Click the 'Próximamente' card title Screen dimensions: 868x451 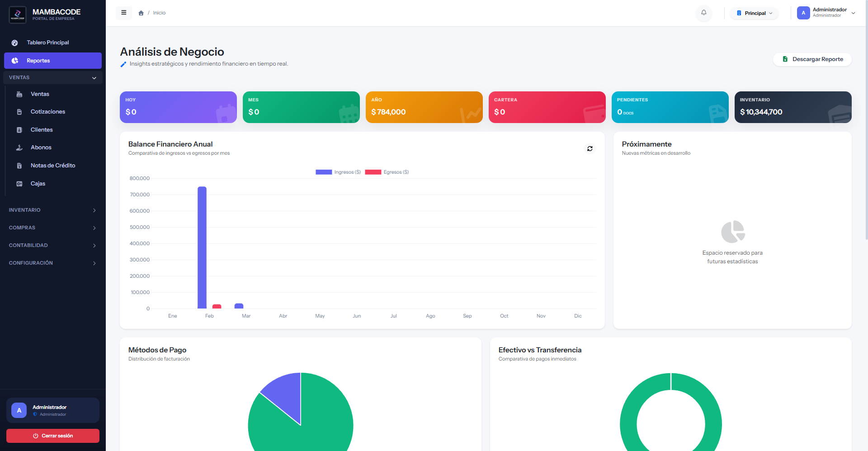coord(646,144)
